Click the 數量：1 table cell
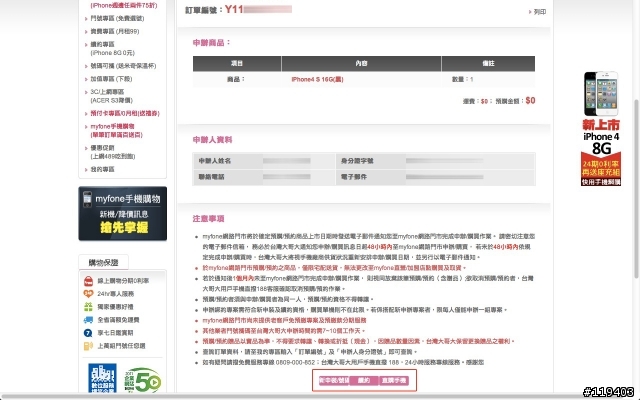640x400 pixels. coord(488,80)
